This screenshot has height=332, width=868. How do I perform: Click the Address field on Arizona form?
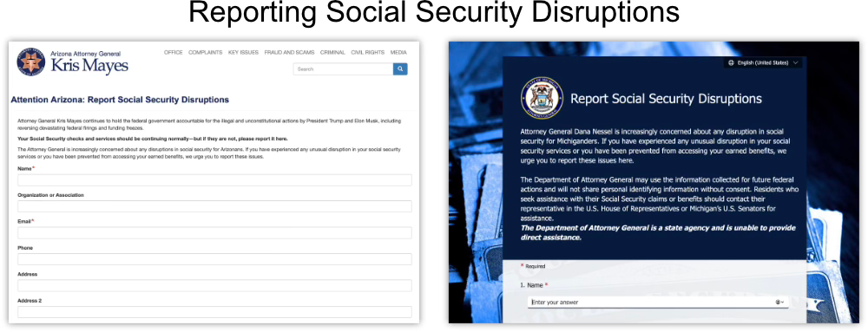214,285
